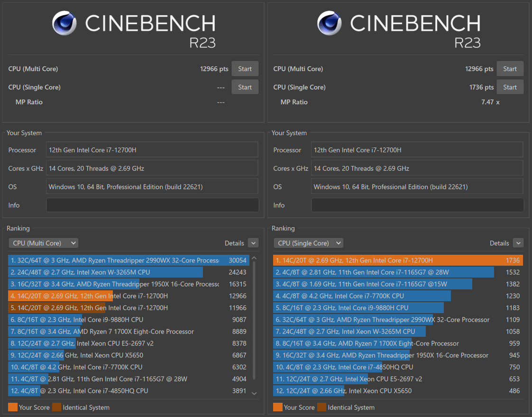Expand Details dropdown in the left window
Viewport: 532px width, 417px height.
tap(254, 243)
